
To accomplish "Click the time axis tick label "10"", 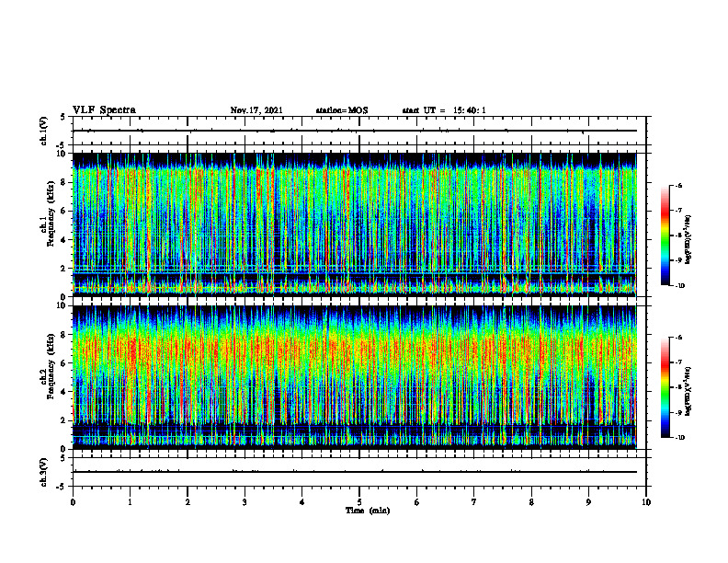I will [646, 502].
